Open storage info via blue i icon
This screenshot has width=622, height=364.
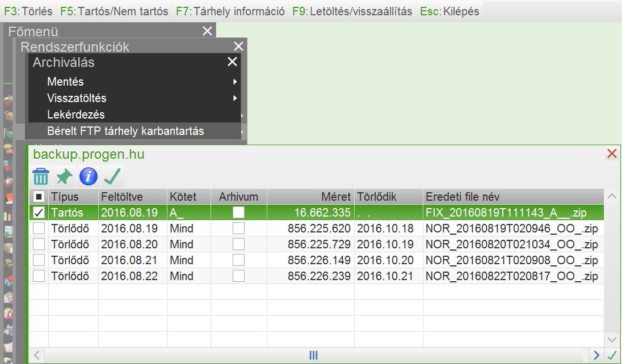pos(89,176)
